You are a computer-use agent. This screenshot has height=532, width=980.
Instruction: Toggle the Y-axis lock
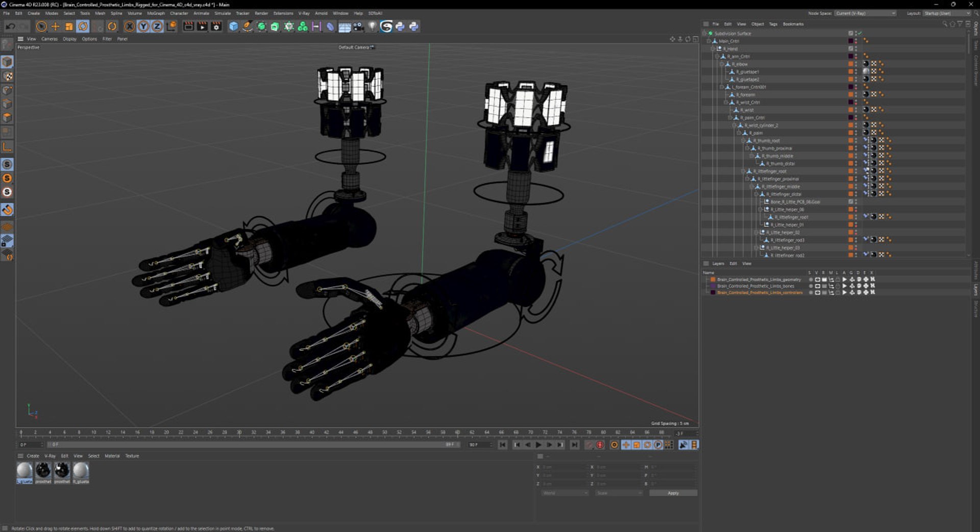[143, 27]
